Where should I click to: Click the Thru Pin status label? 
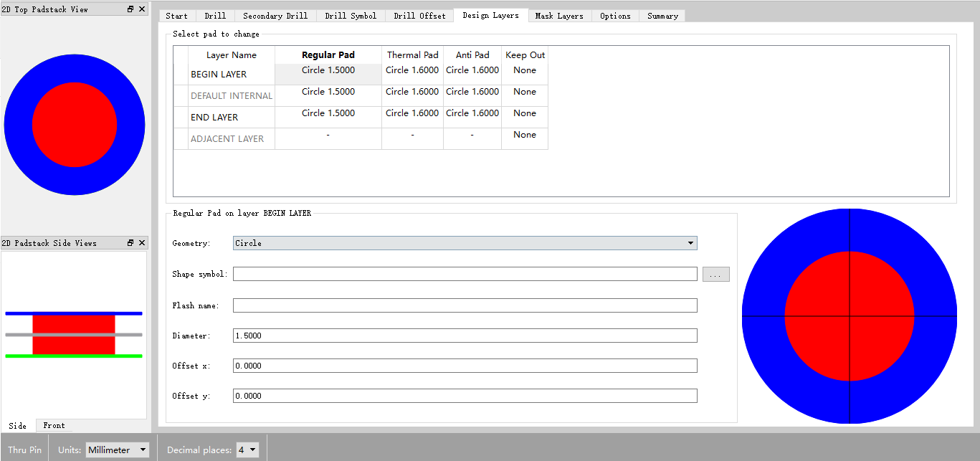[x=25, y=450]
